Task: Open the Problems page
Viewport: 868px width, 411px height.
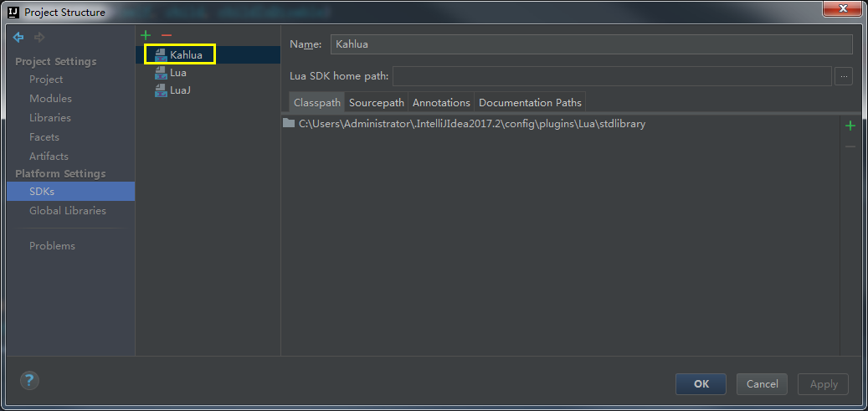Action: 52,246
